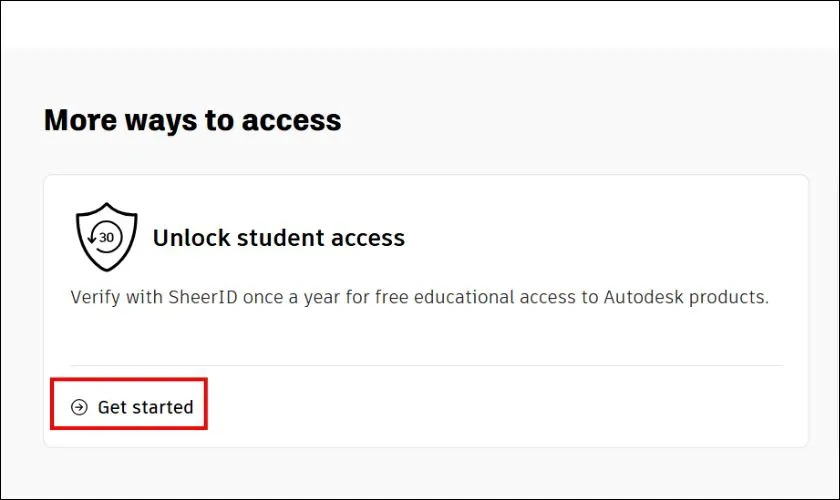
Task: Click the Verify with SheerID description text
Action: pyautogui.click(x=419, y=298)
